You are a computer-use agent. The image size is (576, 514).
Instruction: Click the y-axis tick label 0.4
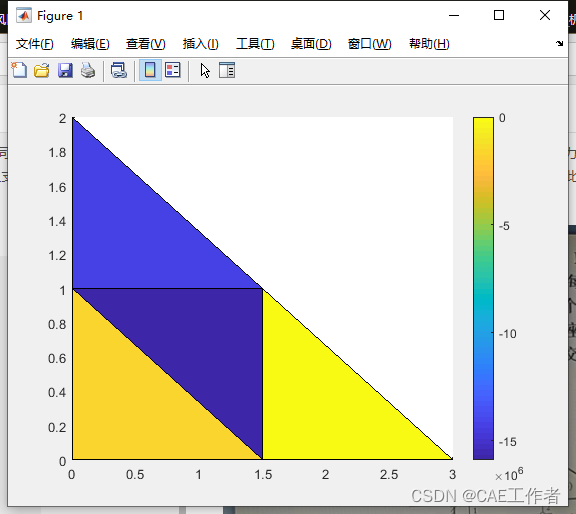pyautogui.click(x=57, y=393)
